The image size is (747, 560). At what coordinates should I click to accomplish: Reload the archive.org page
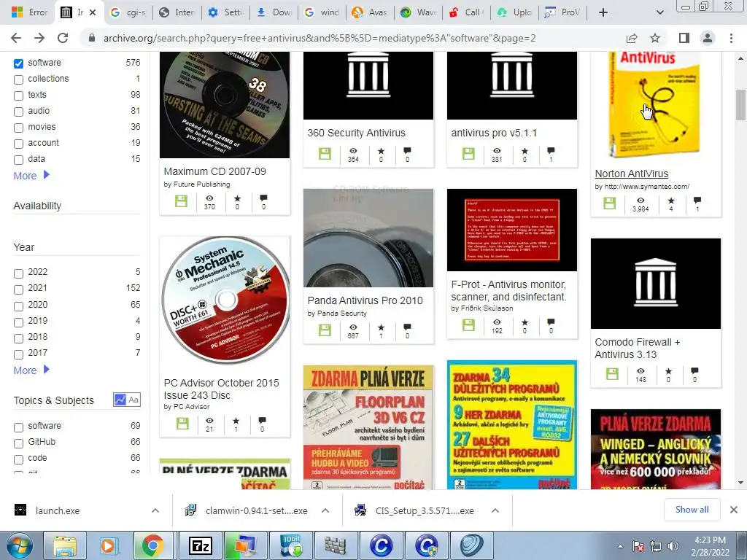click(x=63, y=38)
